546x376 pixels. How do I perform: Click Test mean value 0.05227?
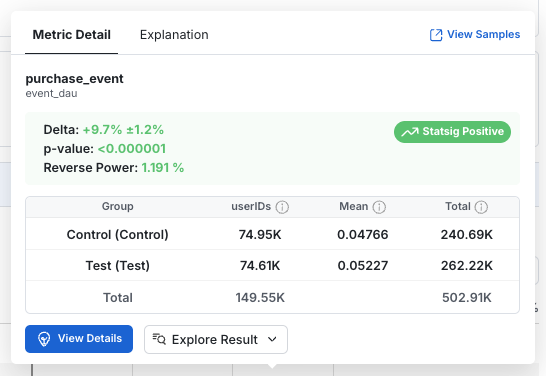(x=362, y=266)
